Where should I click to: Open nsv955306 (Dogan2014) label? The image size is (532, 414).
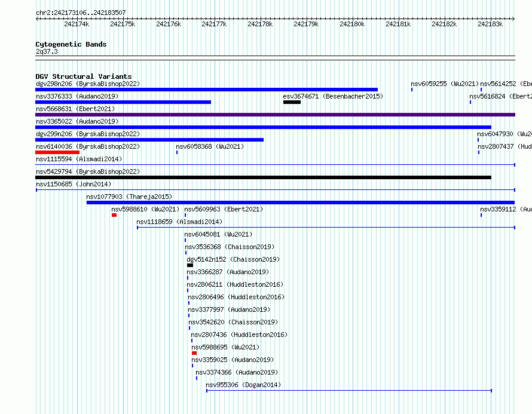(x=243, y=385)
